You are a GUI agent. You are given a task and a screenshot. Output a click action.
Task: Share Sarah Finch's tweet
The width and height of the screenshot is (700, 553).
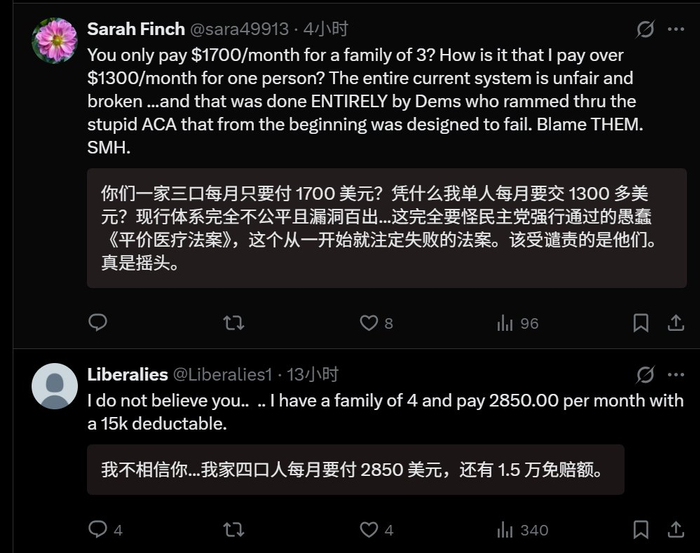coord(676,323)
